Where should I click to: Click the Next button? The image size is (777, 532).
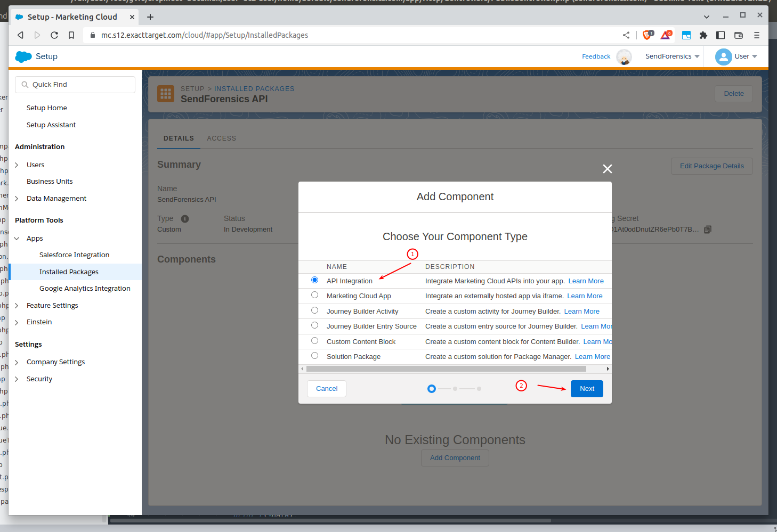pyautogui.click(x=587, y=389)
